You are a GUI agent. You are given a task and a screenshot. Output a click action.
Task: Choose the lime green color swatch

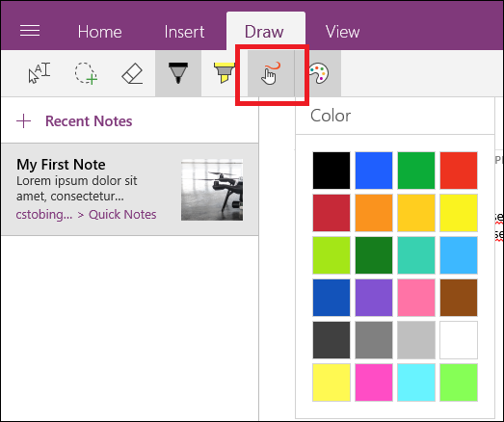pyautogui.click(x=332, y=255)
